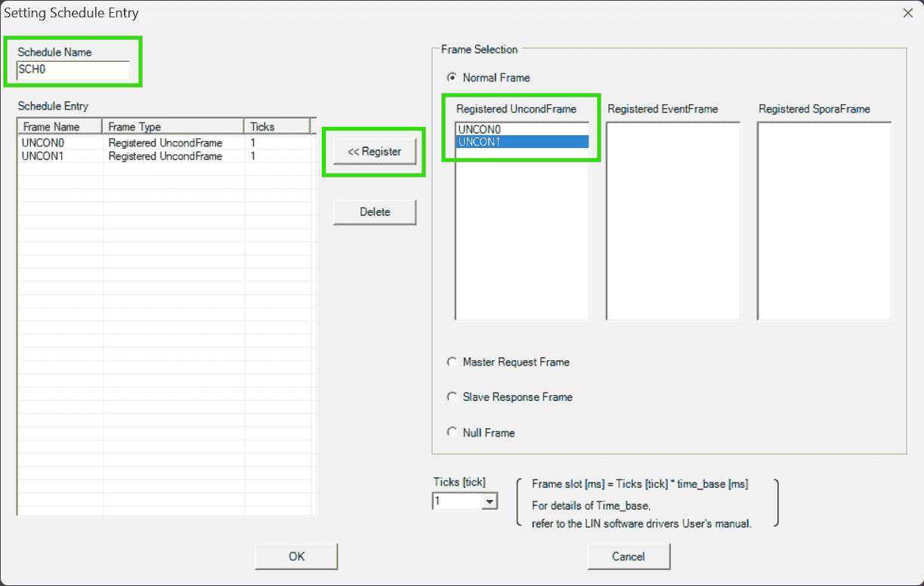Click inside the Registered SporaFrame list box
The image size is (924, 586).
[x=824, y=221]
